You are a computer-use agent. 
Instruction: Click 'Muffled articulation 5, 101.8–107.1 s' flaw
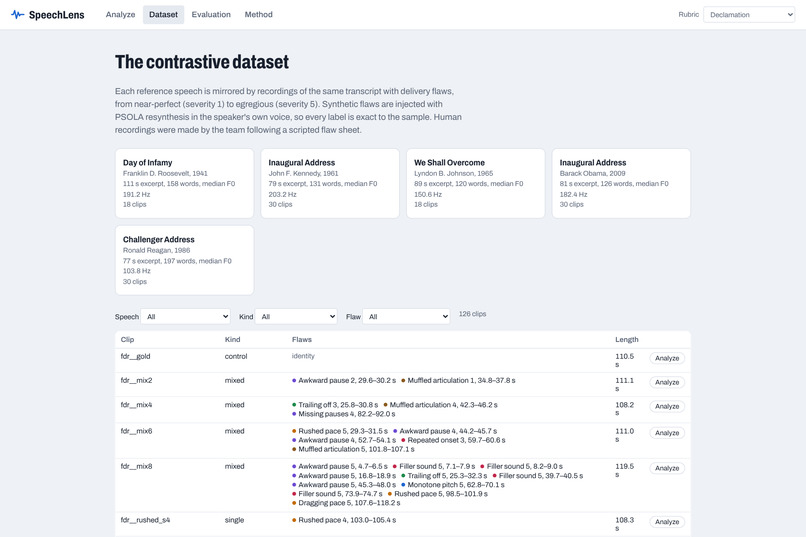[353, 449]
